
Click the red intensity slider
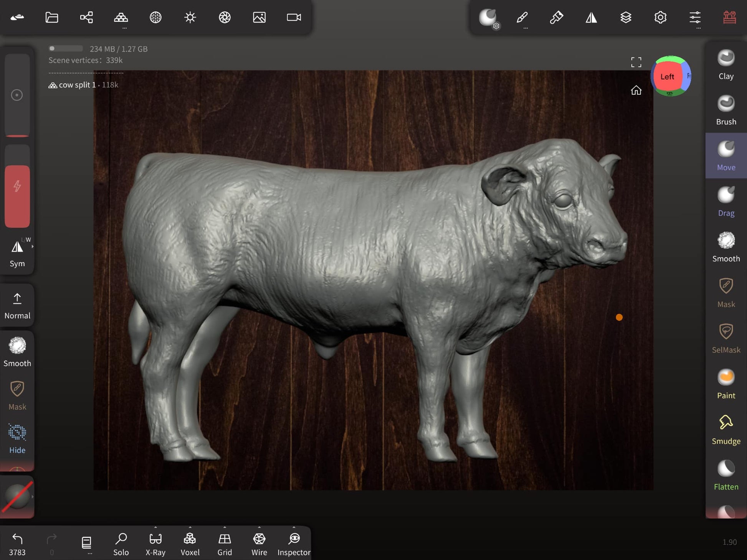click(17, 196)
